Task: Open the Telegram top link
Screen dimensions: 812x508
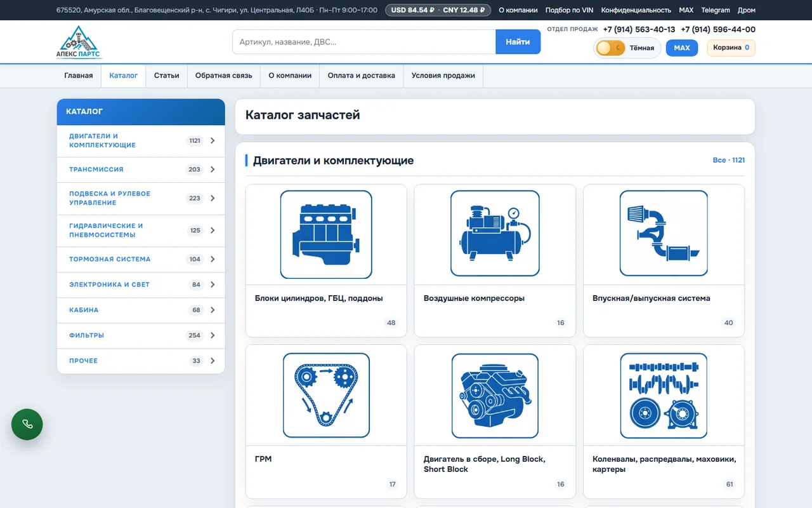Action: [x=716, y=10]
